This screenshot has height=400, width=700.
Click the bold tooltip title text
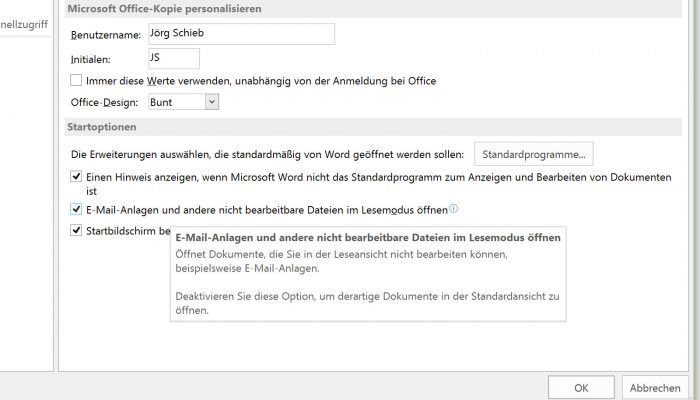(x=368, y=238)
